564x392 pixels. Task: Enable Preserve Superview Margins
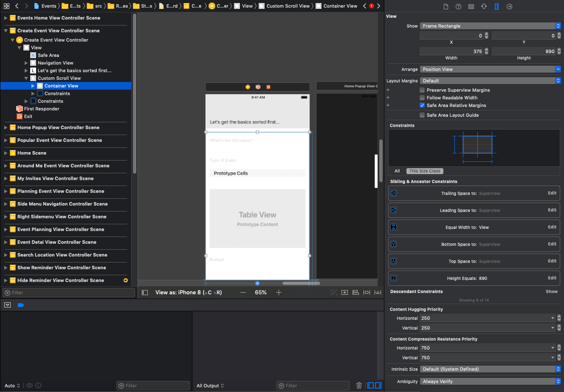pyautogui.click(x=422, y=90)
